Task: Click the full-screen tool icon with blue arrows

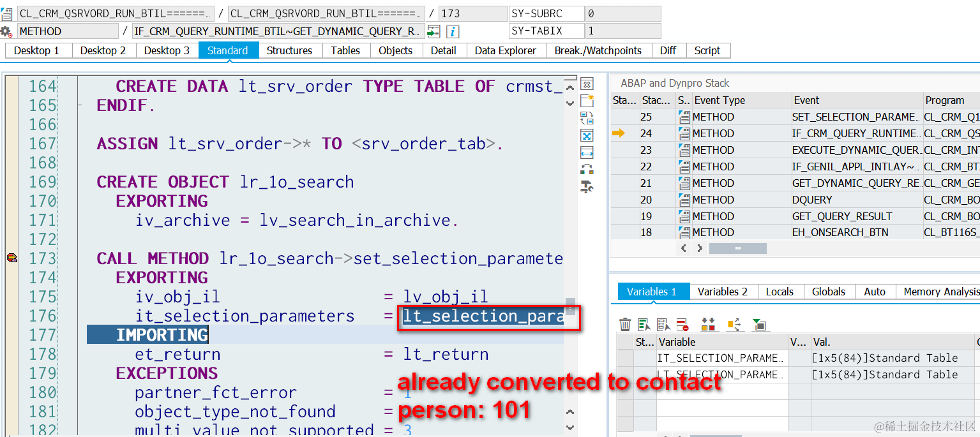Action: 587,135
